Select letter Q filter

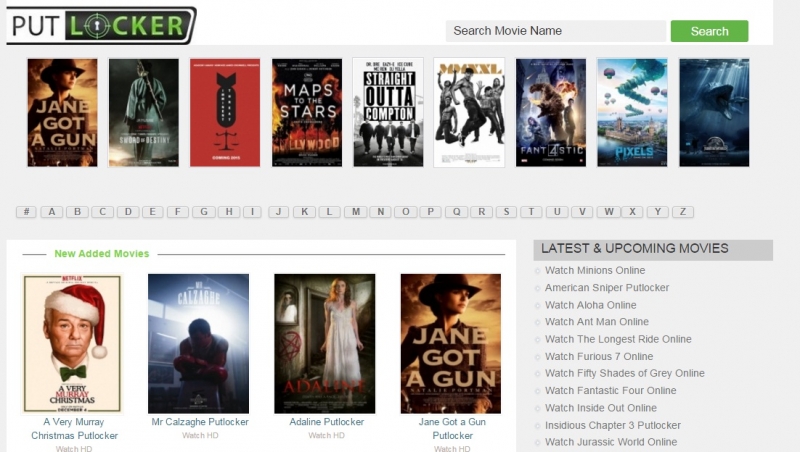[456, 212]
